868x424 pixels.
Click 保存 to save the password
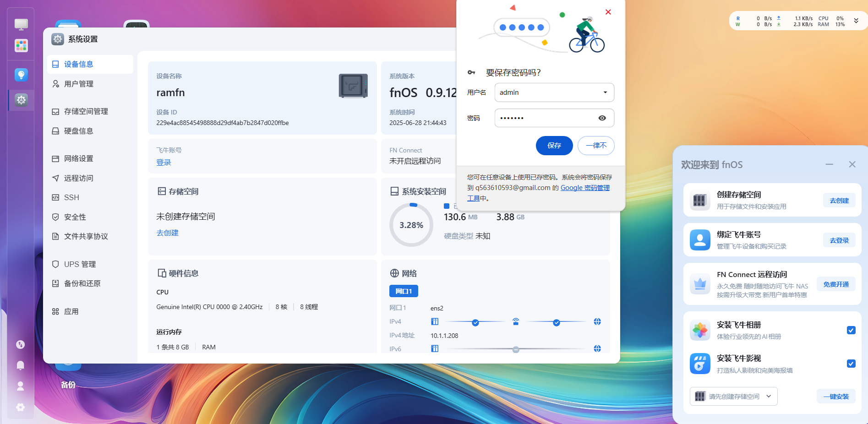click(554, 146)
